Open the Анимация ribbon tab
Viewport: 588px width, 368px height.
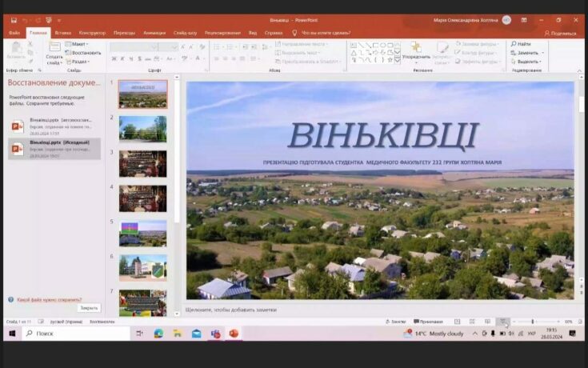(x=154, y=33)
